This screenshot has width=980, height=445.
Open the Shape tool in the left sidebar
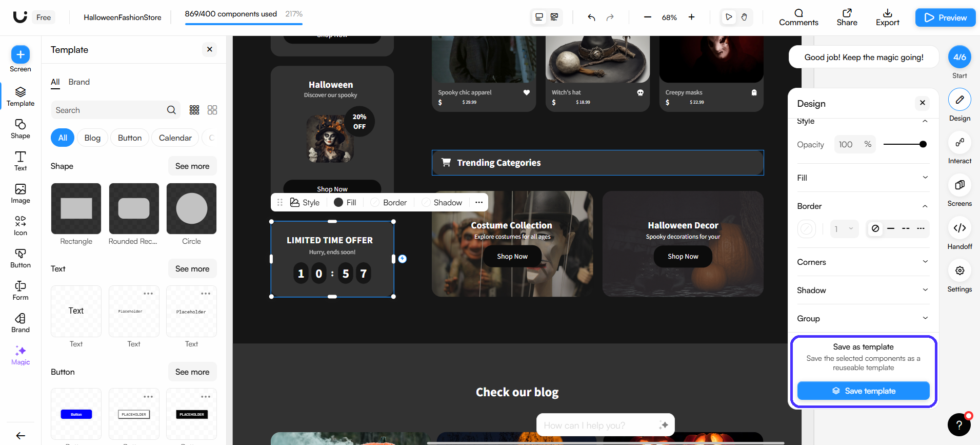point(21,129)
